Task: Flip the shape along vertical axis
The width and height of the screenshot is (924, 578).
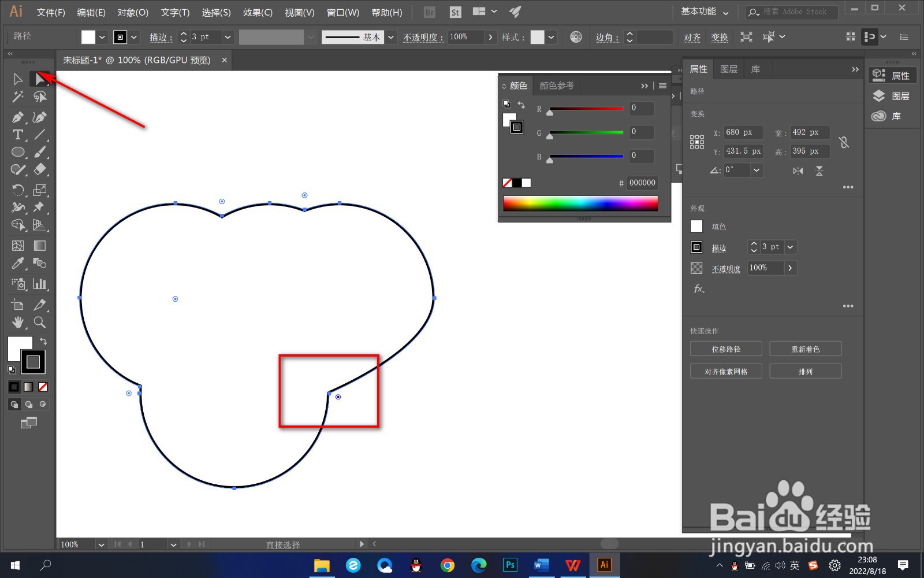Action: (x=819, y=171)
